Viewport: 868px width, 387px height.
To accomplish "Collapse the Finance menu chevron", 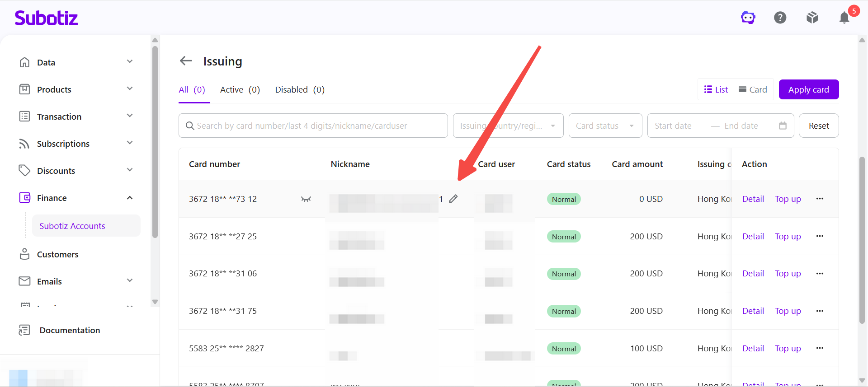I will click(x=130, y=198).
